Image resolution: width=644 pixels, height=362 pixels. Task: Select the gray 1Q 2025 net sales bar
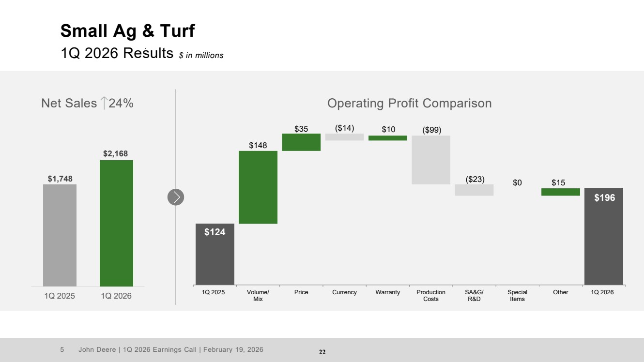pyautogui.click(x=60, y=235)
